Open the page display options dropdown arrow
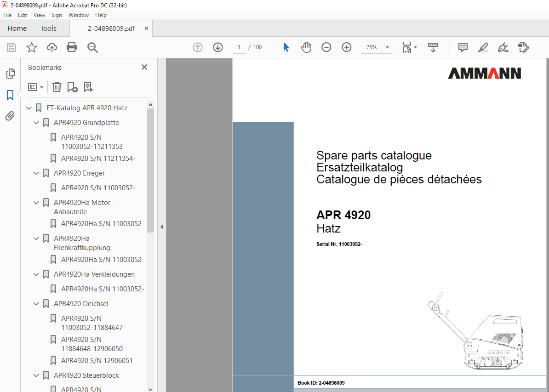 click(415, 47)
